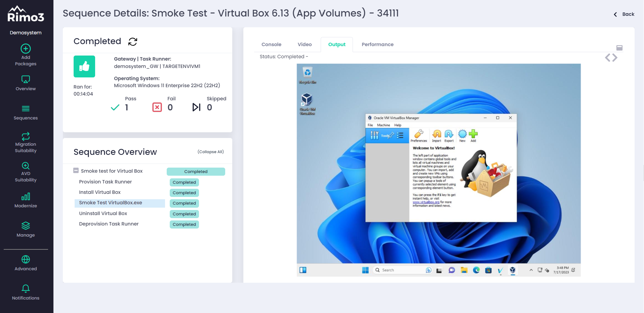Select Smoke test for Virtual Box row
This screenshot has height=313, width=644.
coord(112,171)
